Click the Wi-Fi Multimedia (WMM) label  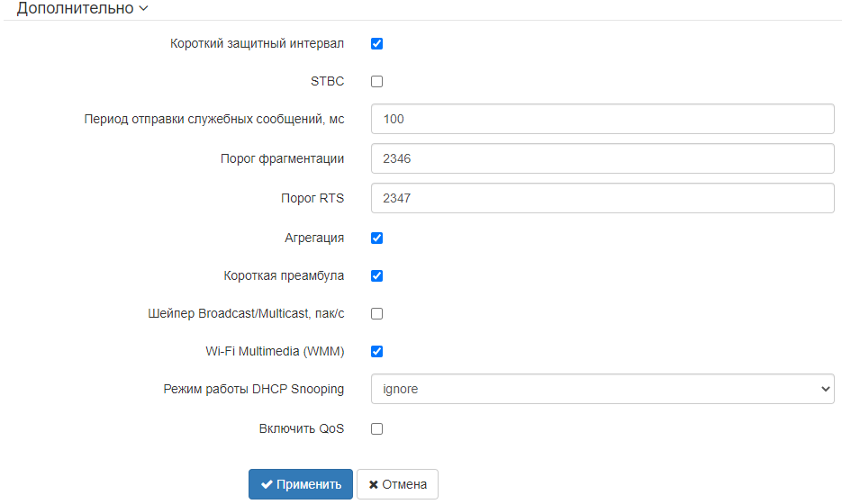point(276,351)
